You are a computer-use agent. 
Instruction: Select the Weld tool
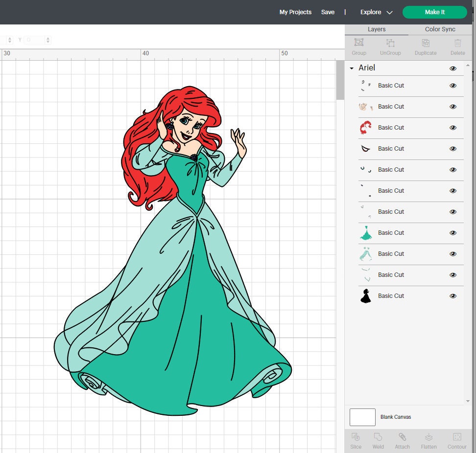click(378, 440)
